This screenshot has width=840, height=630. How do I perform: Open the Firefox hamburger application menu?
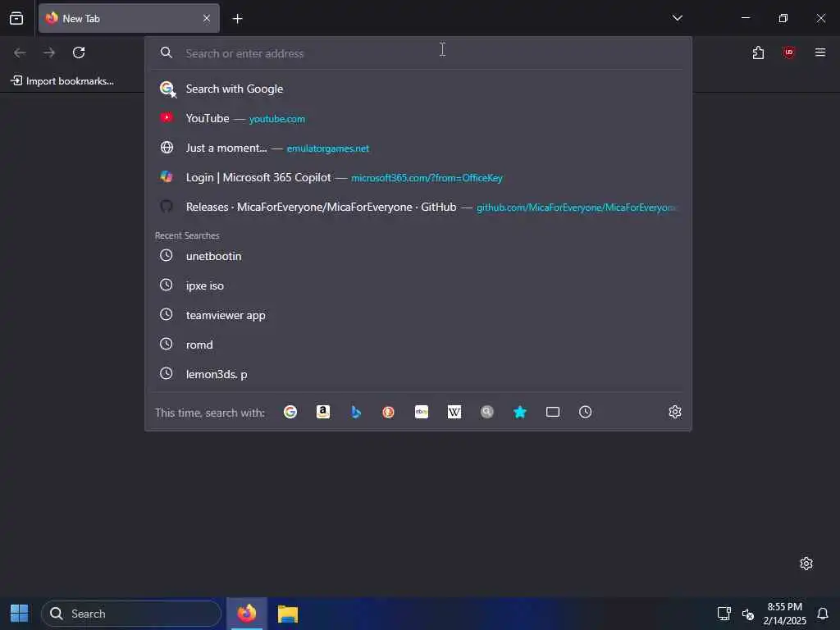pyautogui.click(x=820, y=52)
